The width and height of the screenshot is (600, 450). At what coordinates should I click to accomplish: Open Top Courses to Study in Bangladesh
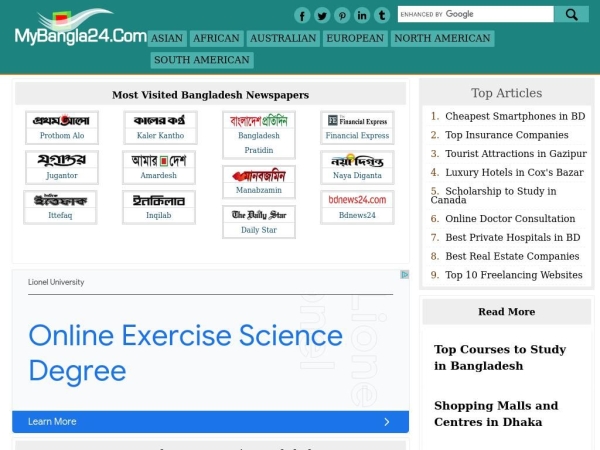pyautogui.click(x=500, y=357)
